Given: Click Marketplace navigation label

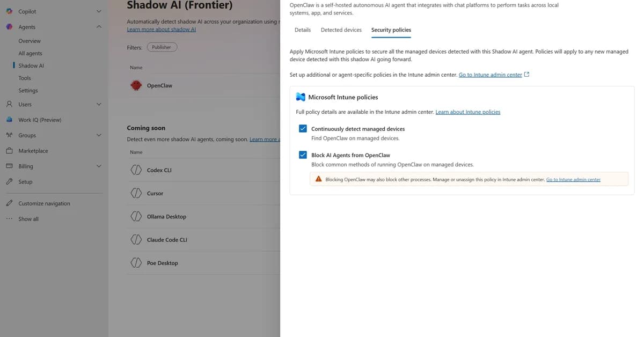Looking at the screenshot, I should tap(33, 151).
